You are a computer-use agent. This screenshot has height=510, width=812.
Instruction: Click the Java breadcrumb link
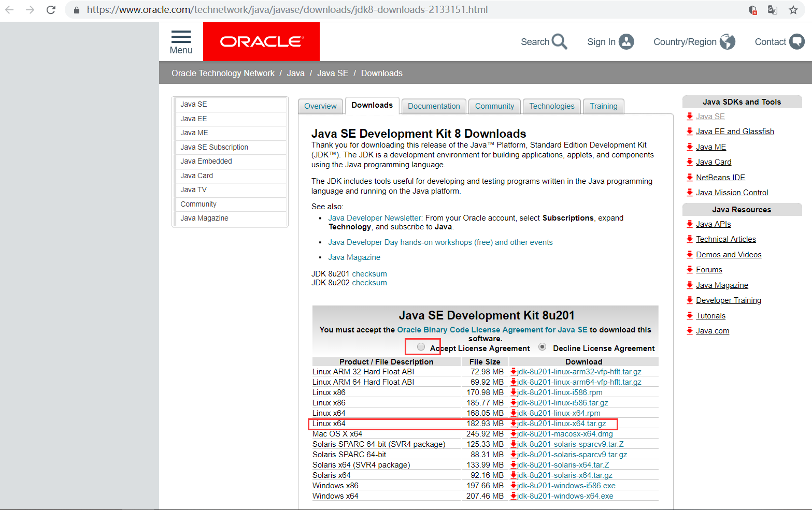(x=295, y=74)
